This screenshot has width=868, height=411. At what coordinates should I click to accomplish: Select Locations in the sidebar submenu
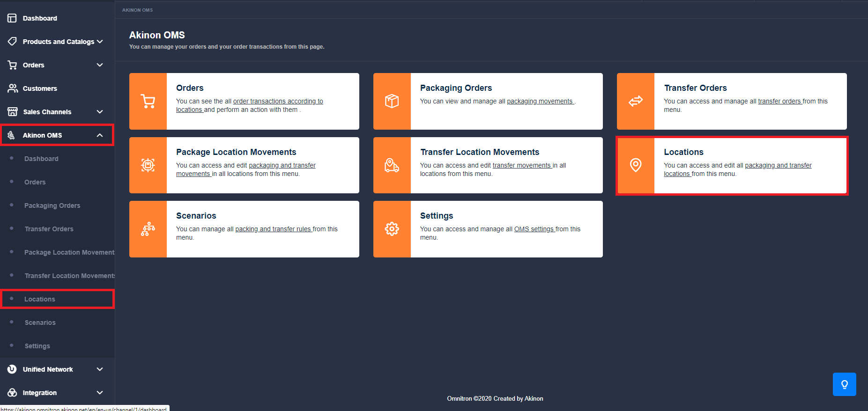click(40, 299)
